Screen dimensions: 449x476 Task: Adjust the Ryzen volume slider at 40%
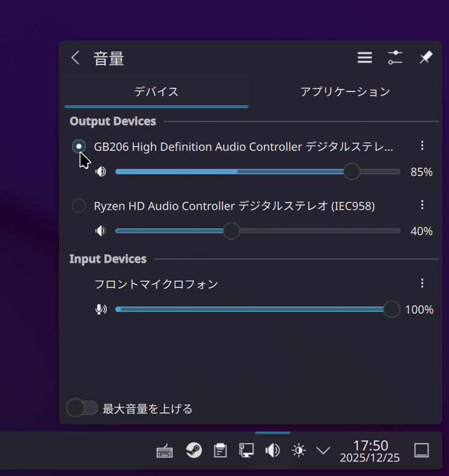231,231
